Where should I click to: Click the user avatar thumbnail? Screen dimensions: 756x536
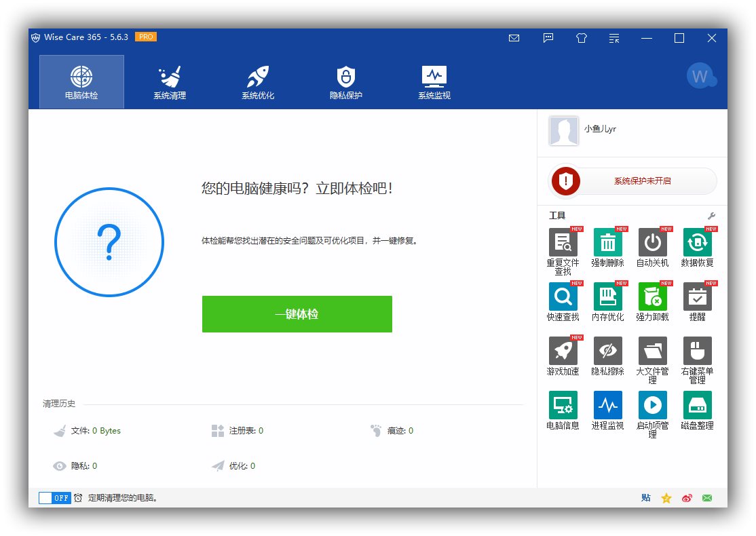click(563, 131)
